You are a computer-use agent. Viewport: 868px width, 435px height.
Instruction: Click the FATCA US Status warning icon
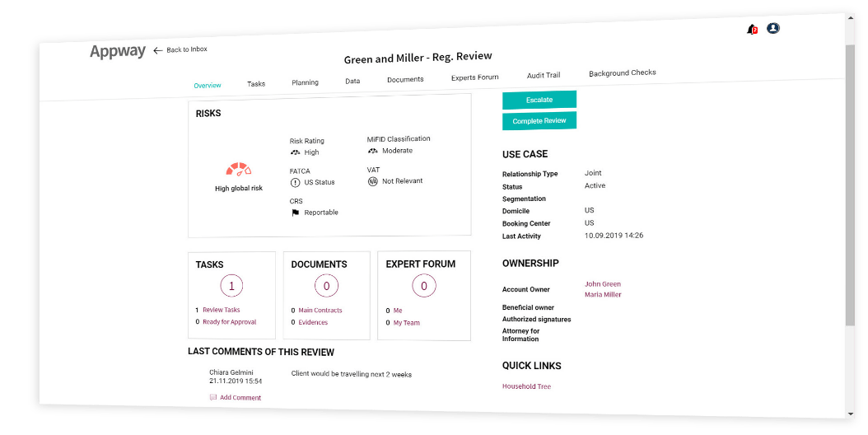coord(295,182)
